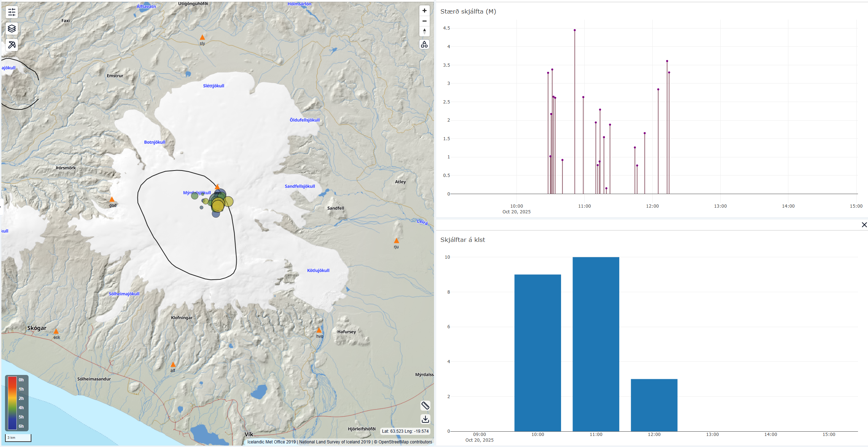Zoom out with the minus button

point(424,21)
